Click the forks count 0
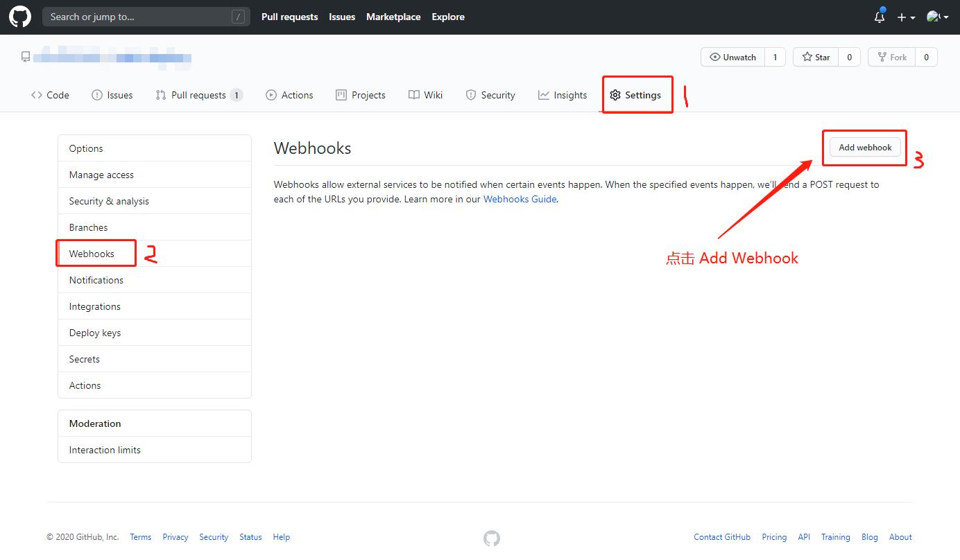 pos(926,57)
